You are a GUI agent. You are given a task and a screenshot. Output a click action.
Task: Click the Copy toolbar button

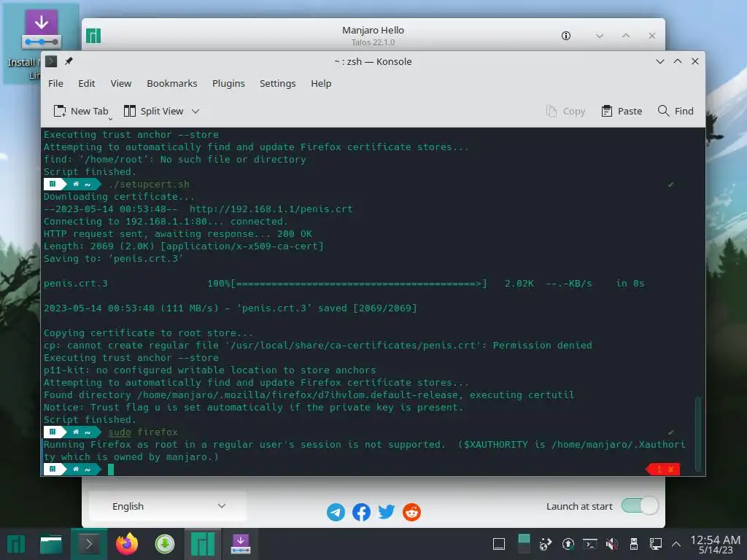565,111
